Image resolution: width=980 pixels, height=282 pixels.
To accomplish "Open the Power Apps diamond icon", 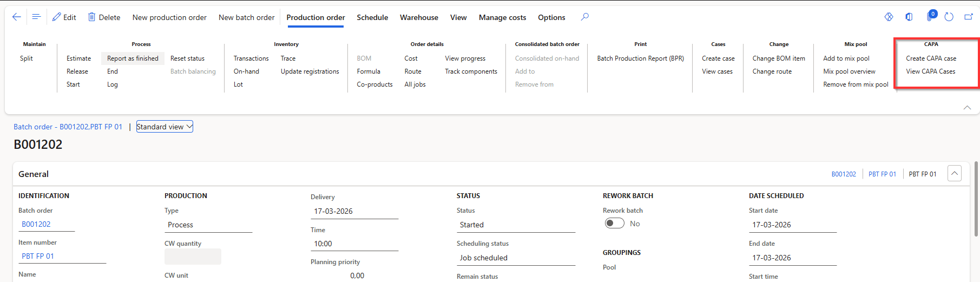I will 889,17.
